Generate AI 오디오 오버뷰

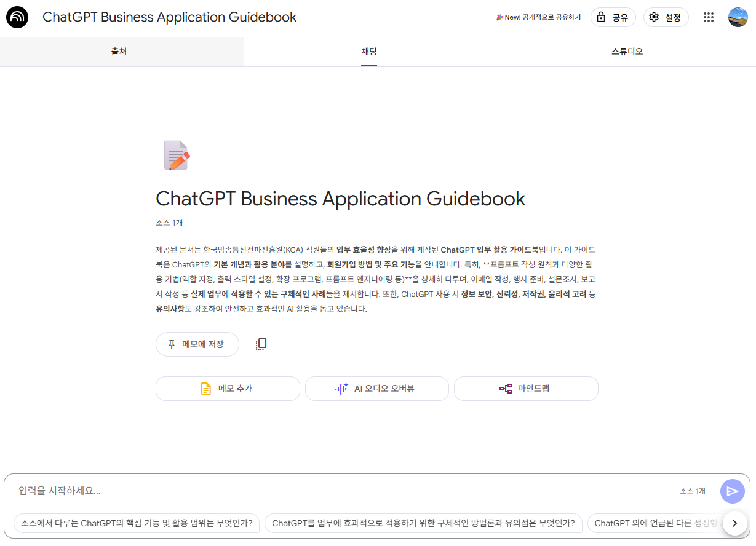[377, 389]
